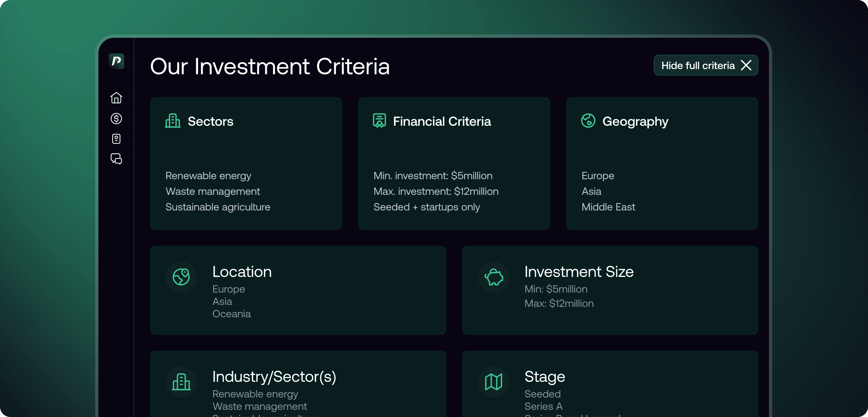Click the Sectors building icon
Viewport: 868px width, 417px height.
click(173, 121)
